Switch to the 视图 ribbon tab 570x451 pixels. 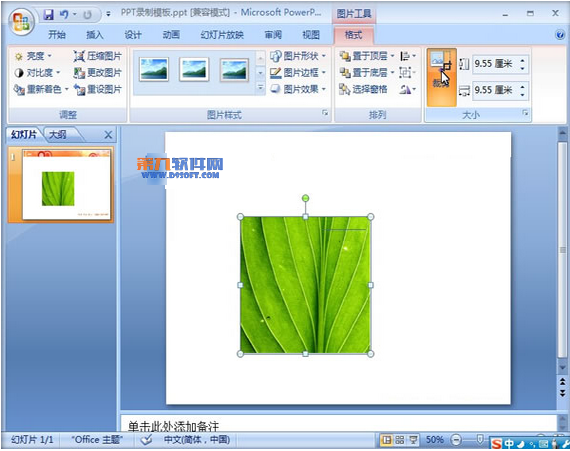(311, 35)
